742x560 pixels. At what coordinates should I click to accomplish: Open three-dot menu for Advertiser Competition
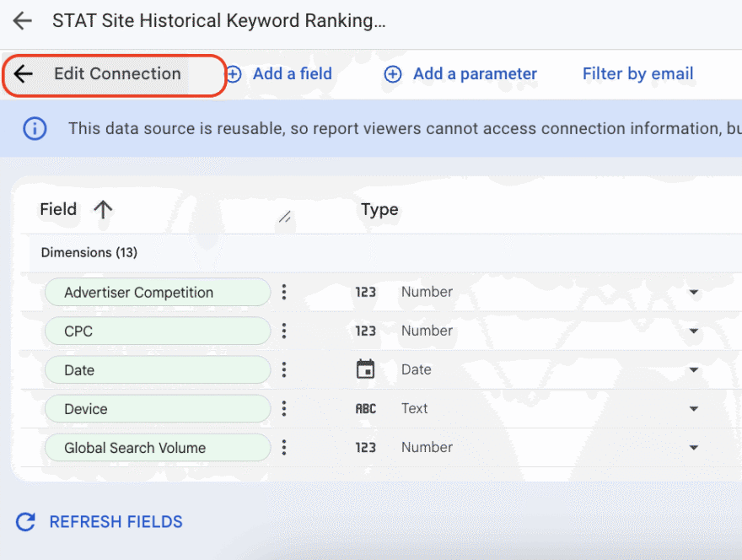point(284,292)
